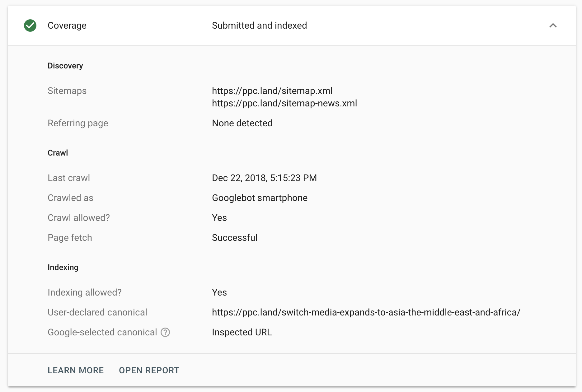Click the green Coverage status checkmark icon
The height and width of the screenshot is (392, 582).
click(30, 26)
